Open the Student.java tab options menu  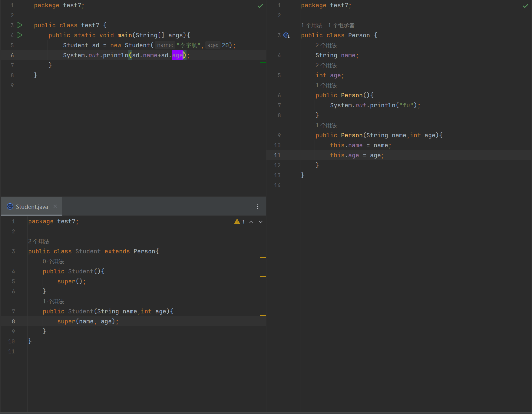click(258, 206)
